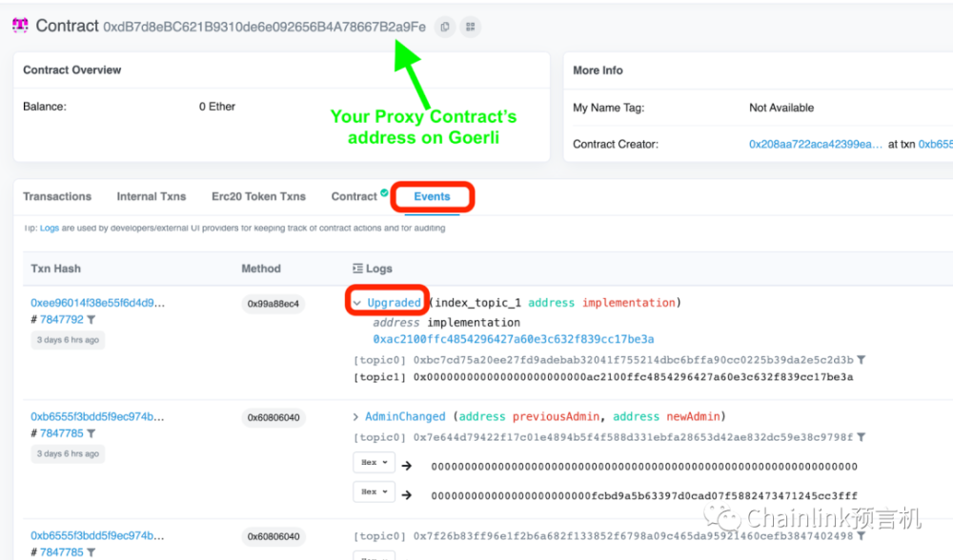Open block 7847785 in AdminChanged row
Viewport: 953px width, 560px height.
pyautogui.click(x=61, y=433)
